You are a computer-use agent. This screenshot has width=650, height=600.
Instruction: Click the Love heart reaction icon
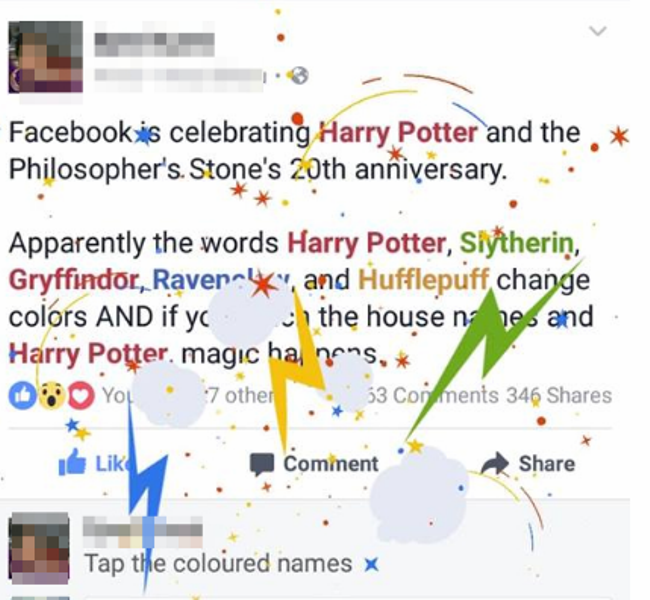click(81, 395)
